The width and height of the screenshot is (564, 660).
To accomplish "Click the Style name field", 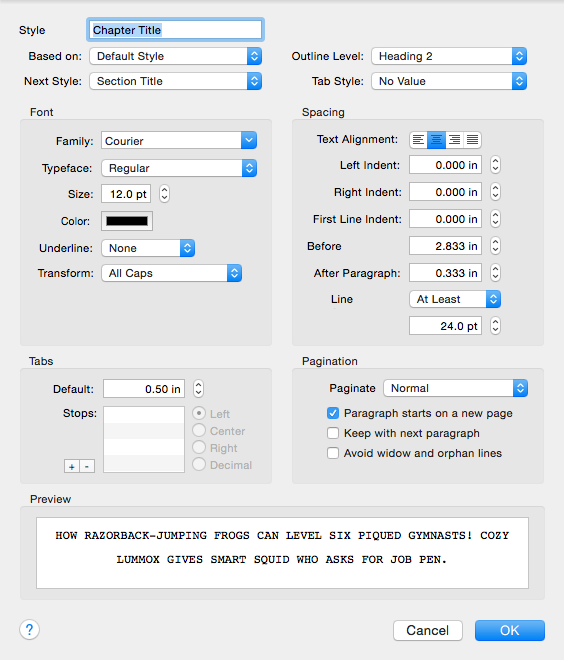I will point(176,30).
